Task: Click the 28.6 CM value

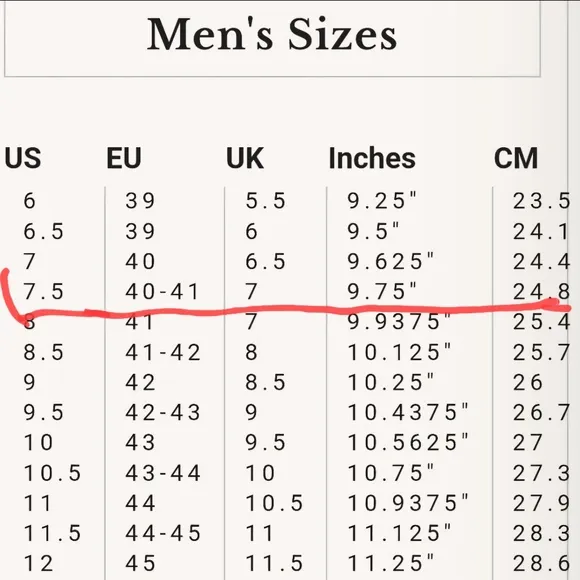Action: coord(542,563)
